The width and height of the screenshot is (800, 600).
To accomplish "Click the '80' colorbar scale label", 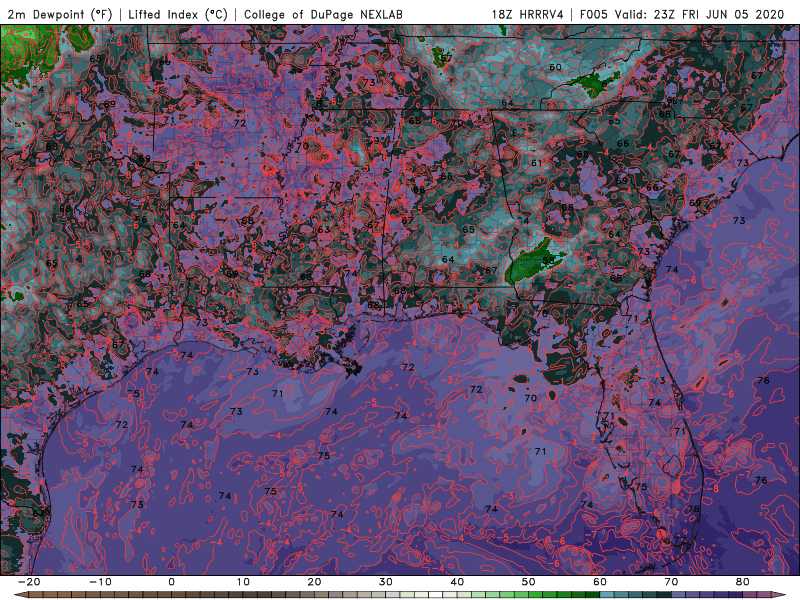I will 742,582.
